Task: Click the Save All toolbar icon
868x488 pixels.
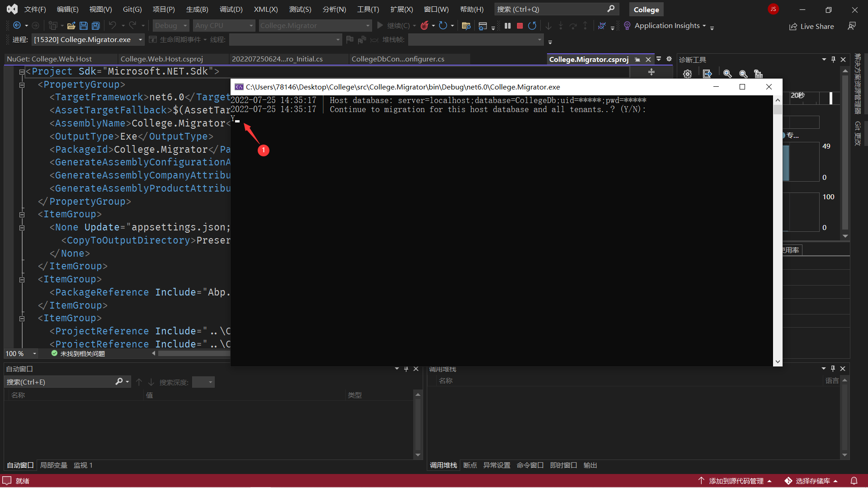Action: [96, 26]
